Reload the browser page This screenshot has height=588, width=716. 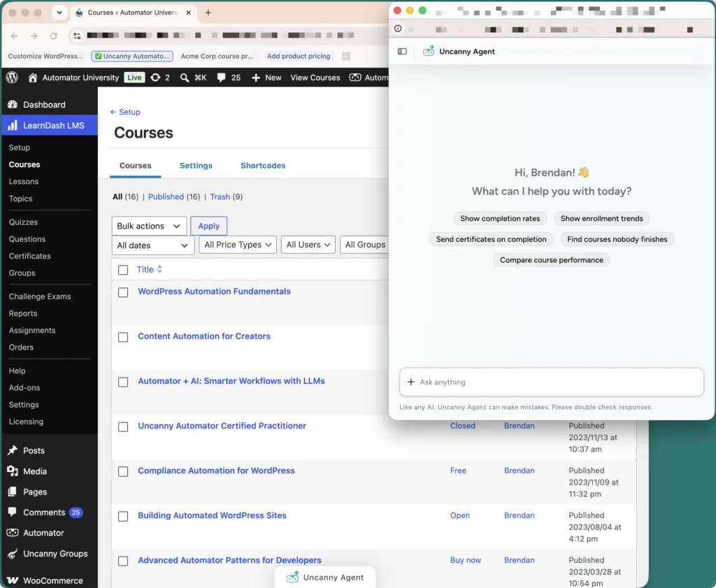[53, 36]
